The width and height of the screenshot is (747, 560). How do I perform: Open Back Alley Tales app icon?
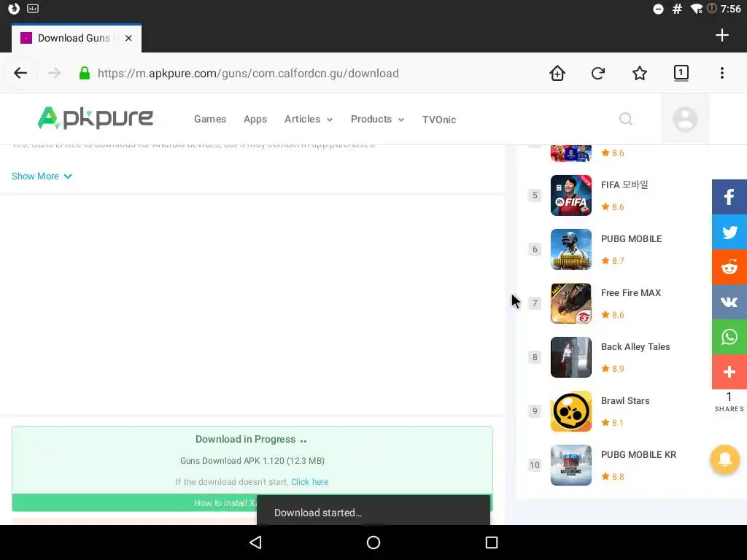[x=570, y=357]
